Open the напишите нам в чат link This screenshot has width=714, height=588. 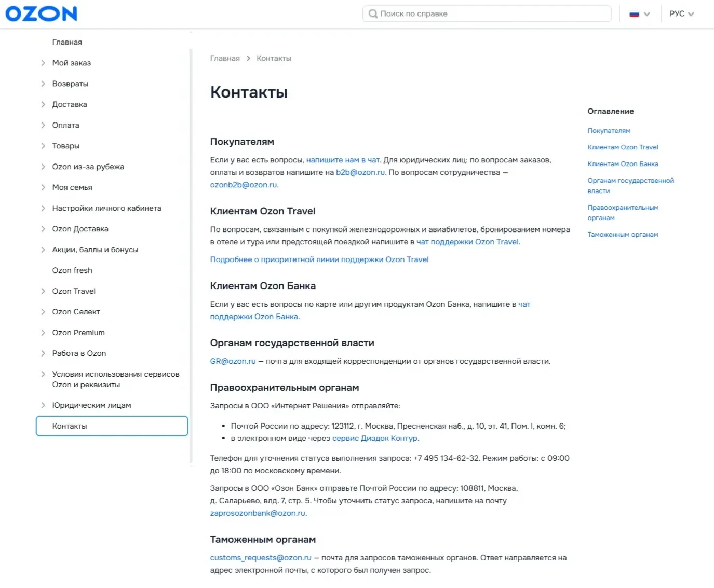[x=343, y=160]
